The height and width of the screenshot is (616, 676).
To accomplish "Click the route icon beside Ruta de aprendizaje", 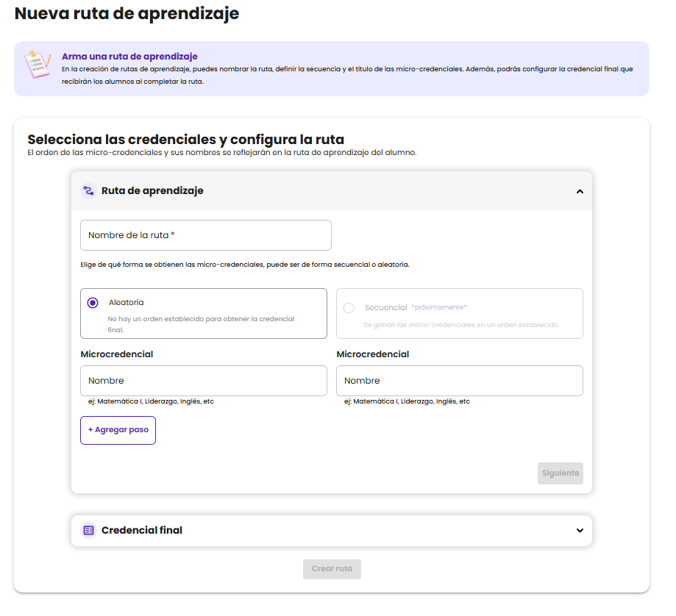I will tap(88, 191).
